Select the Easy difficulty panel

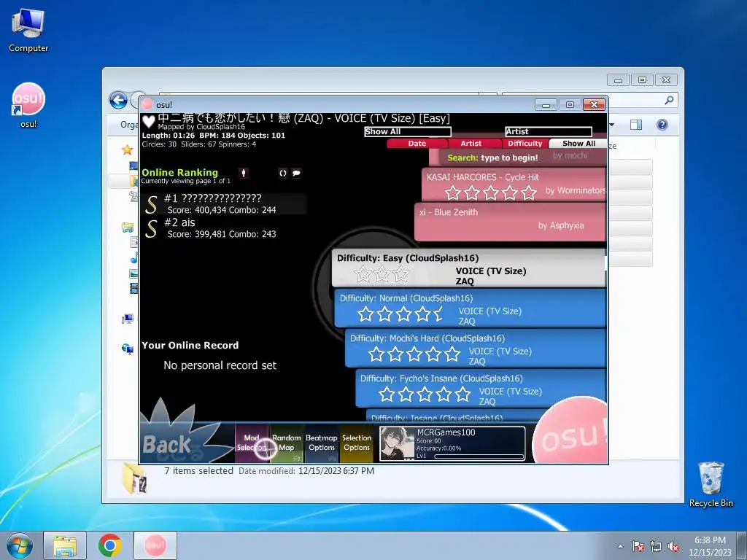point(469,268)
